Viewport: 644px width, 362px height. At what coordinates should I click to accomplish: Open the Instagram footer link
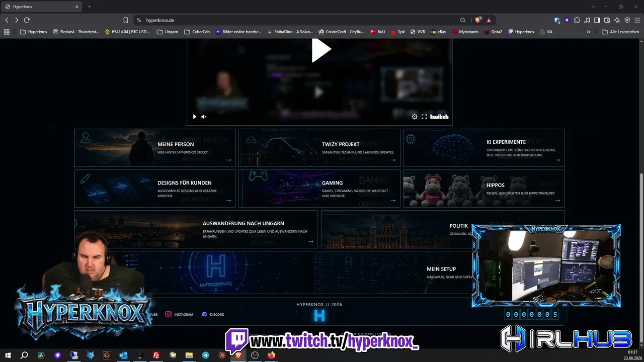pos(180,314)
